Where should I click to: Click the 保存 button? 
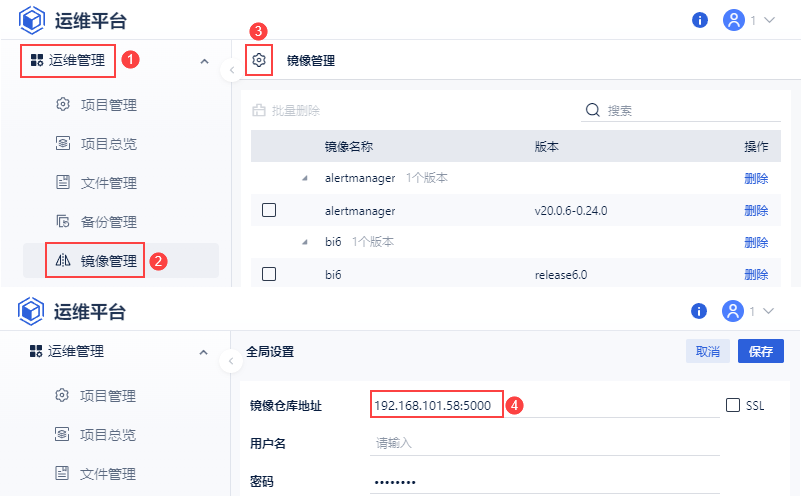[760, 351]
